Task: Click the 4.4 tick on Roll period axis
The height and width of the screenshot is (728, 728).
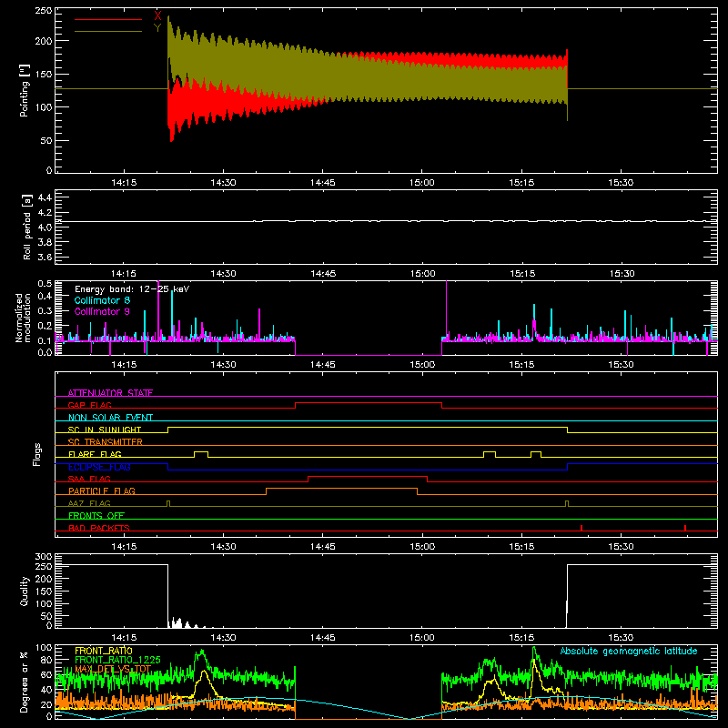Action: (x=45, y=197)
